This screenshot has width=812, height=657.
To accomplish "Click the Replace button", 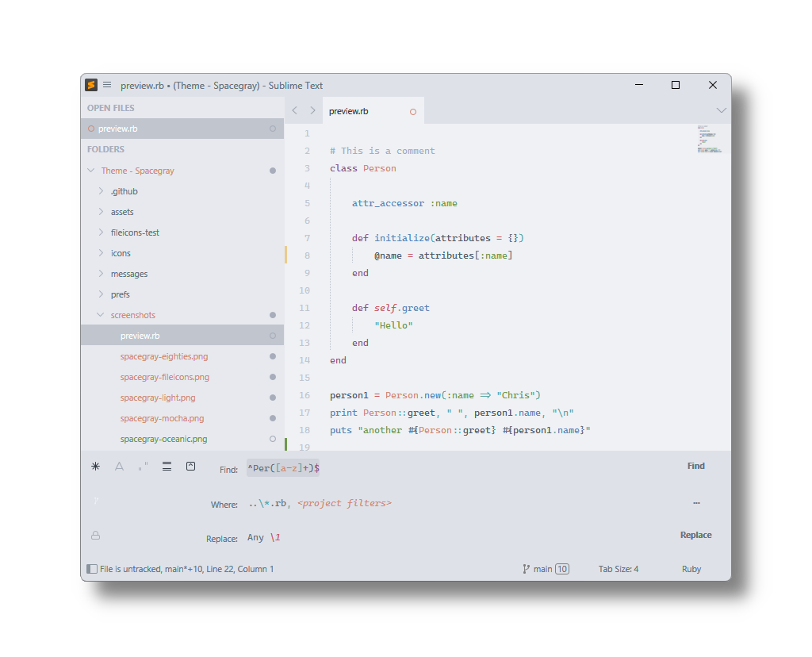I will pyautogui.click(x=695, y=535).
